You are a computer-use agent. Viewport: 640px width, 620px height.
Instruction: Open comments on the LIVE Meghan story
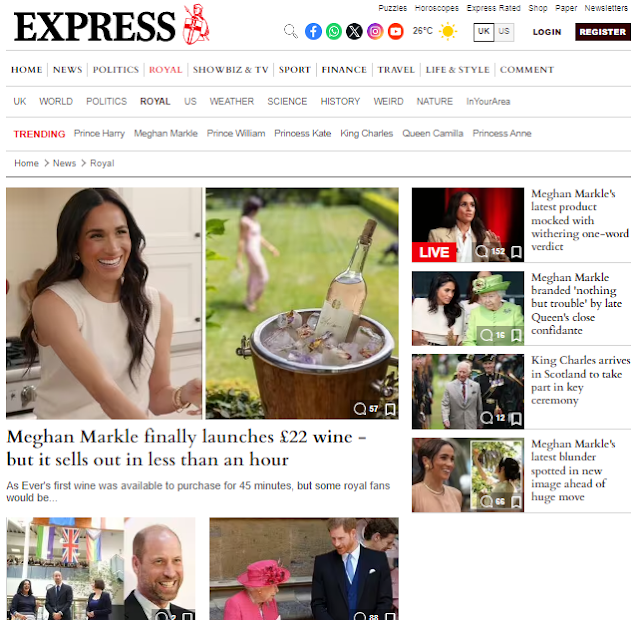click(489, 251)
